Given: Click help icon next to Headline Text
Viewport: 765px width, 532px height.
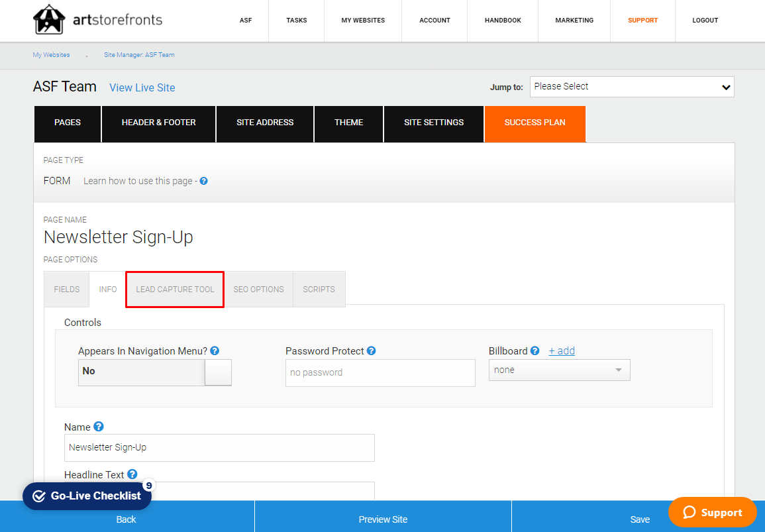Looking at the screenshot, I should pos(132,474).
